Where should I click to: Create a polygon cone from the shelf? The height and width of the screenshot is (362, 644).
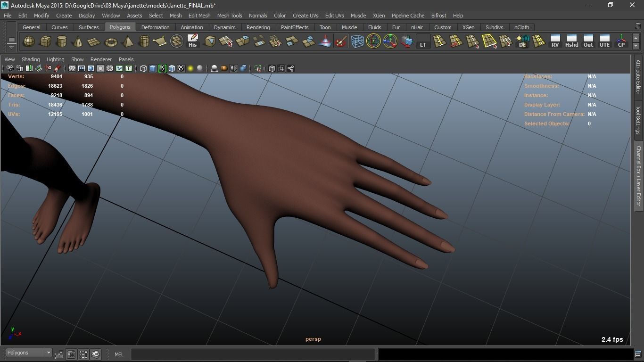click(x=78, y=41)
